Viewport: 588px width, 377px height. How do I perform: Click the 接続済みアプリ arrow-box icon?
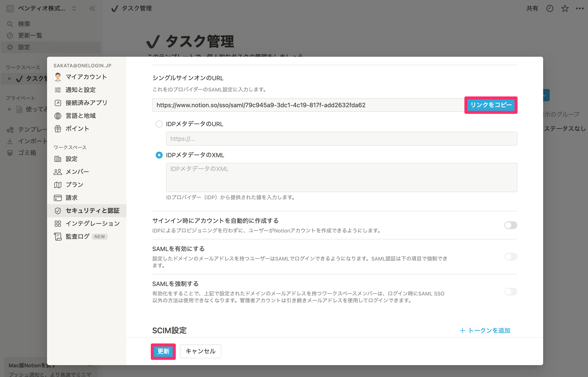click(58, 103)
